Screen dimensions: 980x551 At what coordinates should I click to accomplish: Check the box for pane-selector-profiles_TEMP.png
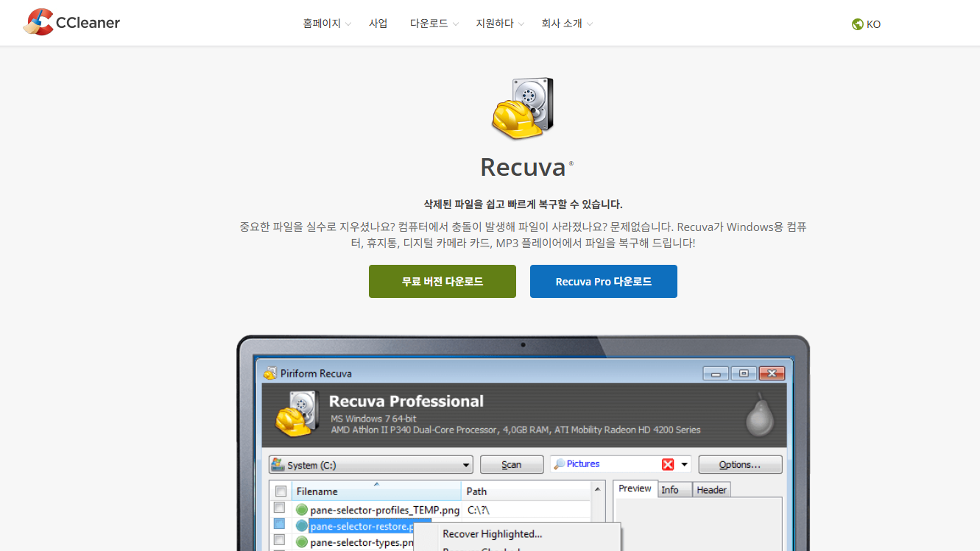pos(279,508)
